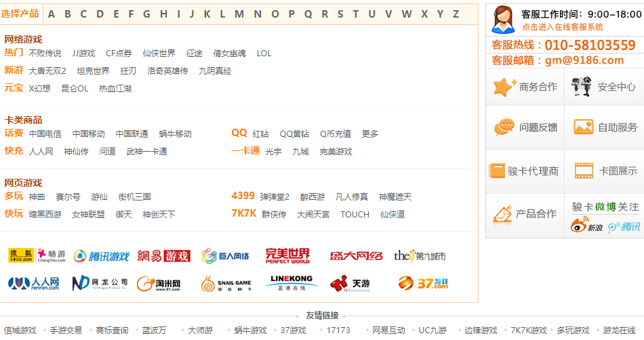Click the 弹弹堂2 web game link

[x=275, y=197]
